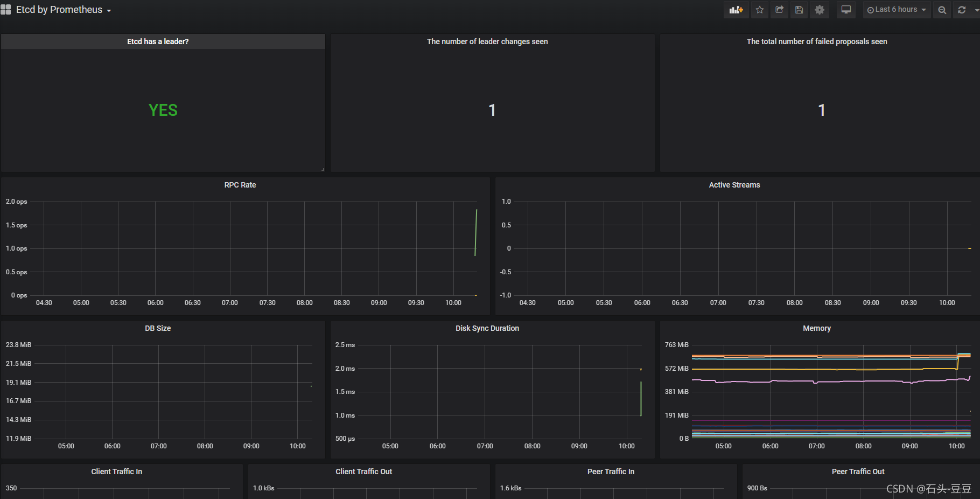Click the green line in Disk Sync Duration
Screen dimensions: 980x499
point(641,399)
